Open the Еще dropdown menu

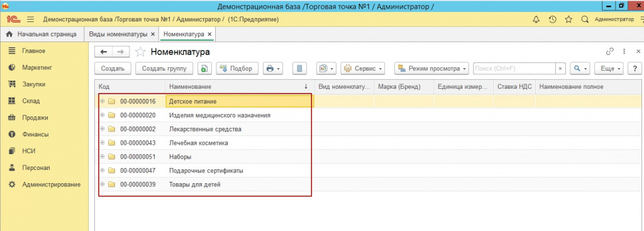pos(609,69)
